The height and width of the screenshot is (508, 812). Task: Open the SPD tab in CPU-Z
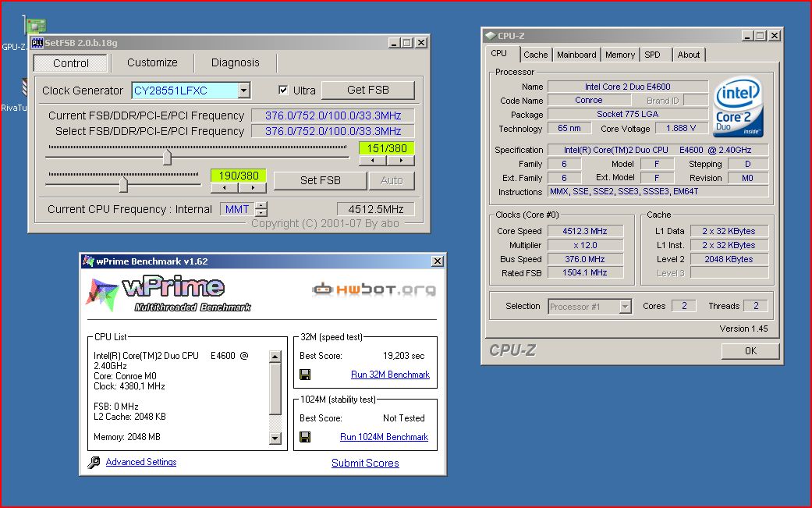[653, 55]
